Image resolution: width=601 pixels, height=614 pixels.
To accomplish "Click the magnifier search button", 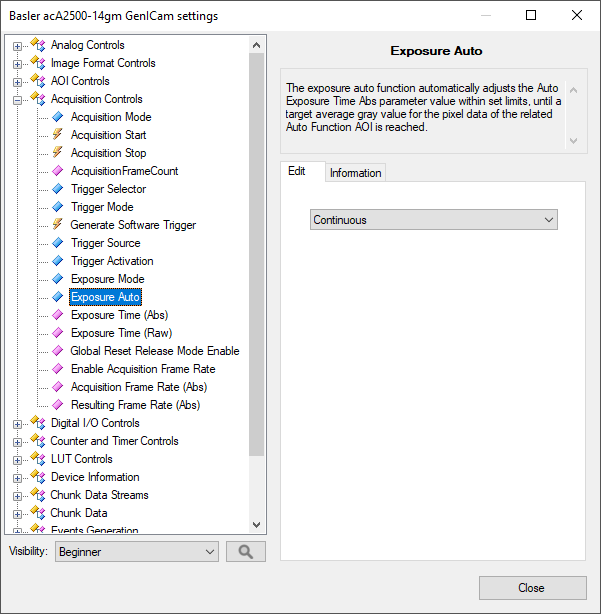I will point(245,551).
